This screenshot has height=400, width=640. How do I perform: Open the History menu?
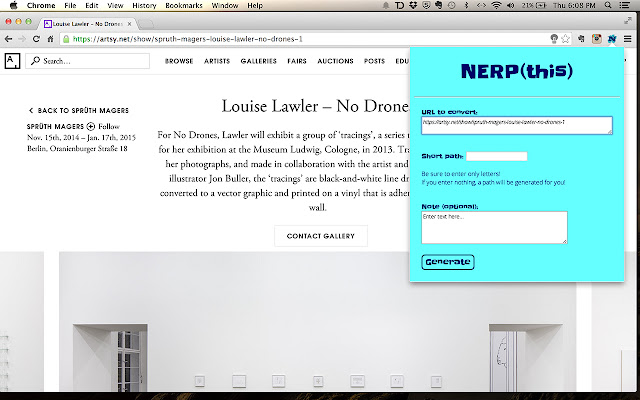pyautogui.click(x=144, y=5)
